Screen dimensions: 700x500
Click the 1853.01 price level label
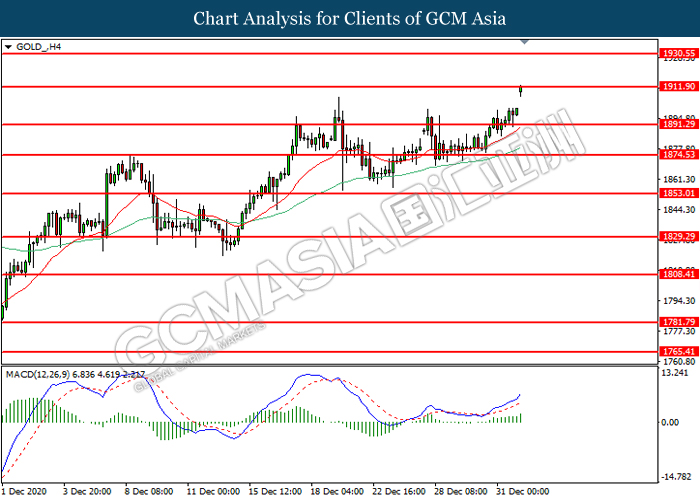pyautogui.click(x=679, y=193)
